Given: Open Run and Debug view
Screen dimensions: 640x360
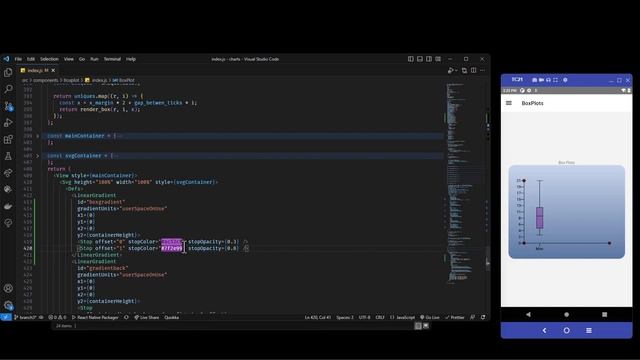Looking at the screenshot, I should 8,122.
